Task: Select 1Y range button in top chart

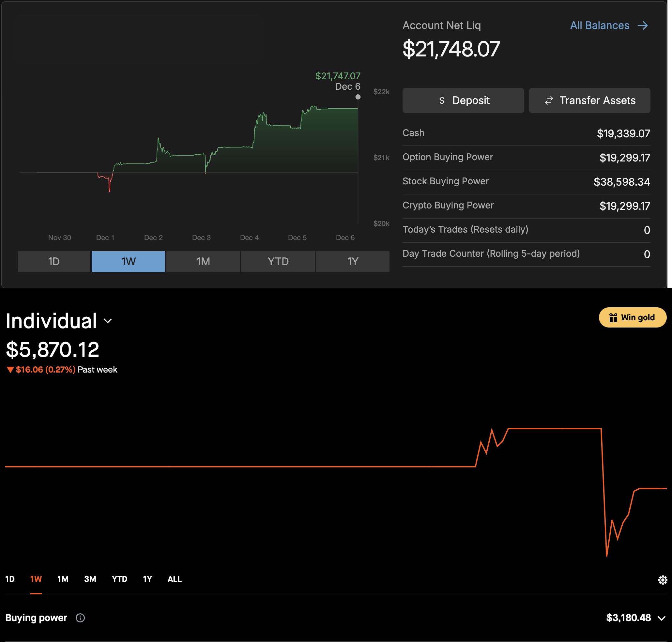Action: click(352, 261)
